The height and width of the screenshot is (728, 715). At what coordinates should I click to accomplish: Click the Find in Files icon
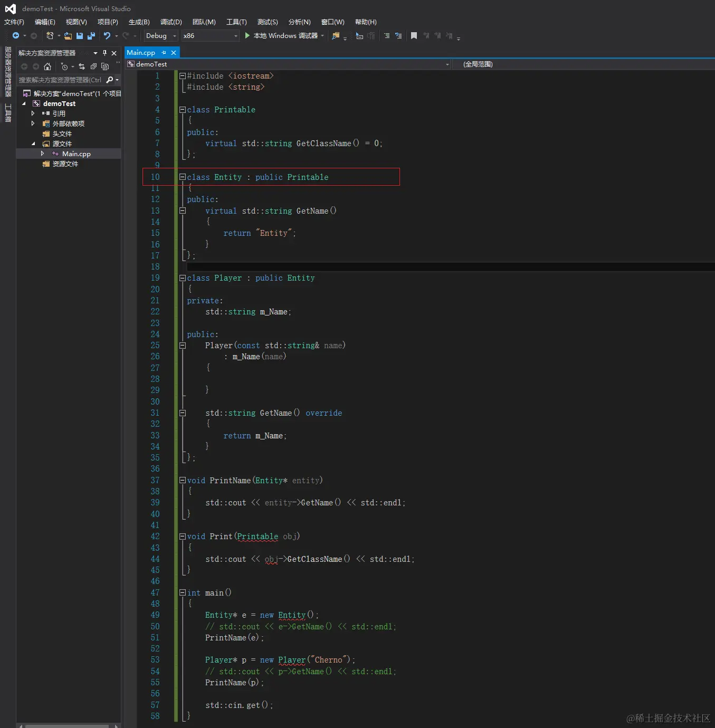point(336,36)
